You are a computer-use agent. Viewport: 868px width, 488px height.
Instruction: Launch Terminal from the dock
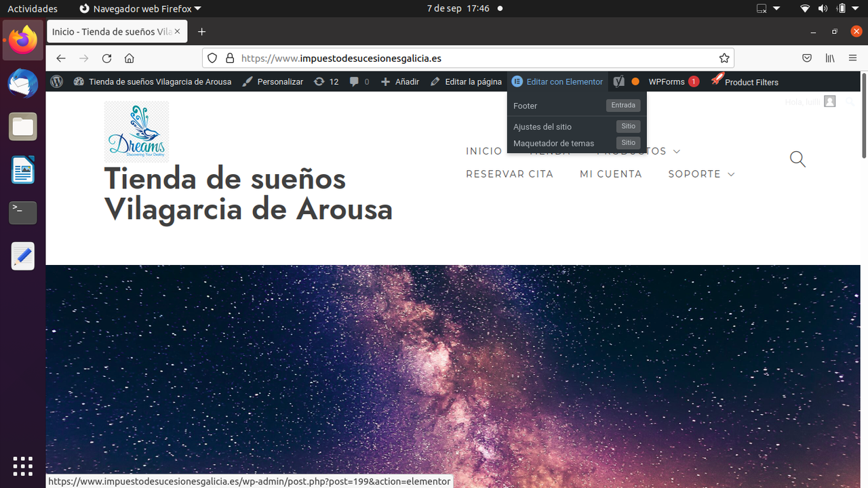pos(23,213)
